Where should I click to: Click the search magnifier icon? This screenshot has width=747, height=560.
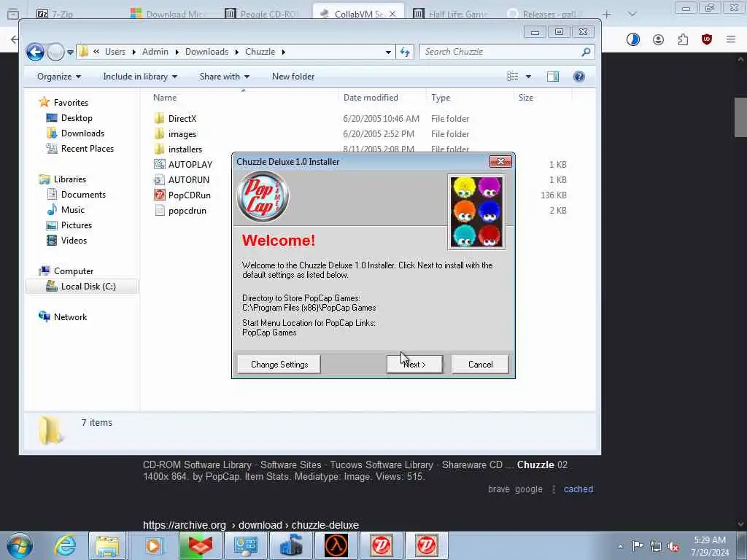(x=586, y=52)
